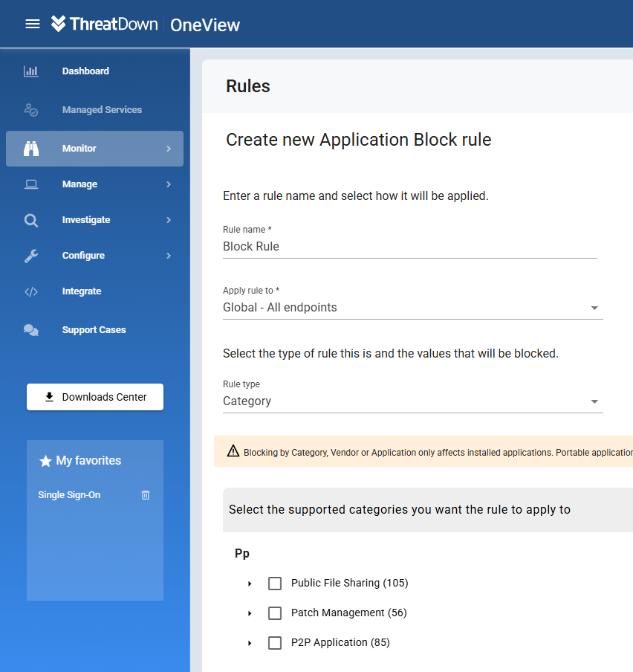The height and width of the screenshot is (672, 633).
Task: Delete Single Sign-On favorite with trash icon
Action: pyautogui.click(x=146, y=495)
